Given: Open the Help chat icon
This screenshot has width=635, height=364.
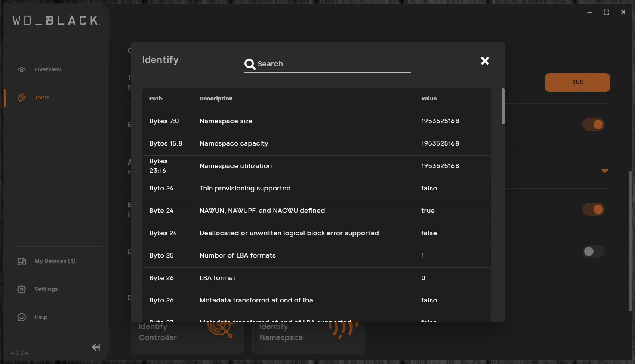Looking at the screenshot, I should tap(22, 317).
